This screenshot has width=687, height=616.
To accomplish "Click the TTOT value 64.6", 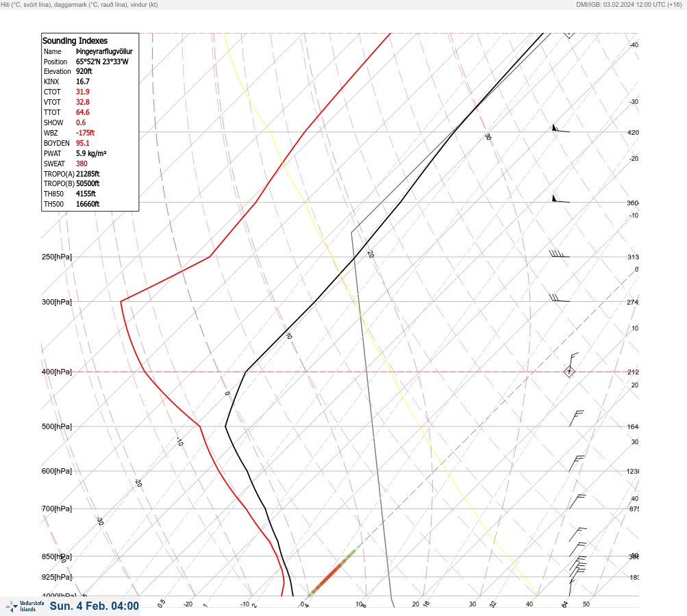I will tap(83, 112).
